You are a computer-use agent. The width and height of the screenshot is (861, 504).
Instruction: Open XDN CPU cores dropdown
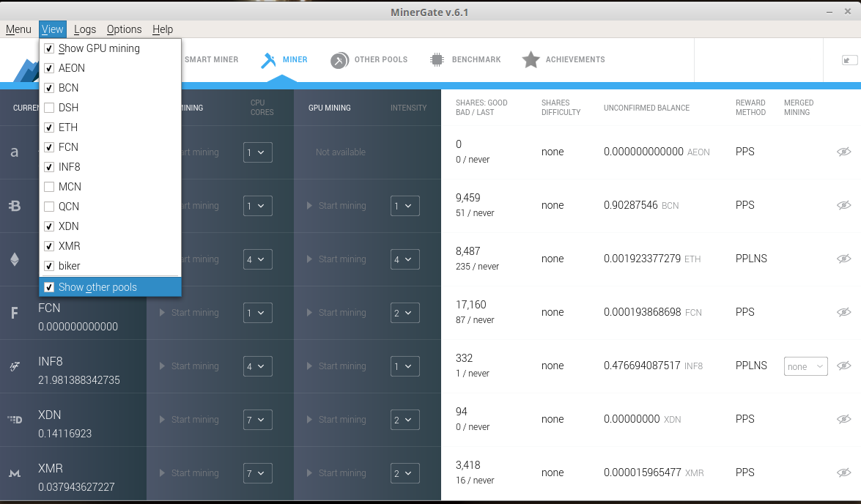point(257,420)
